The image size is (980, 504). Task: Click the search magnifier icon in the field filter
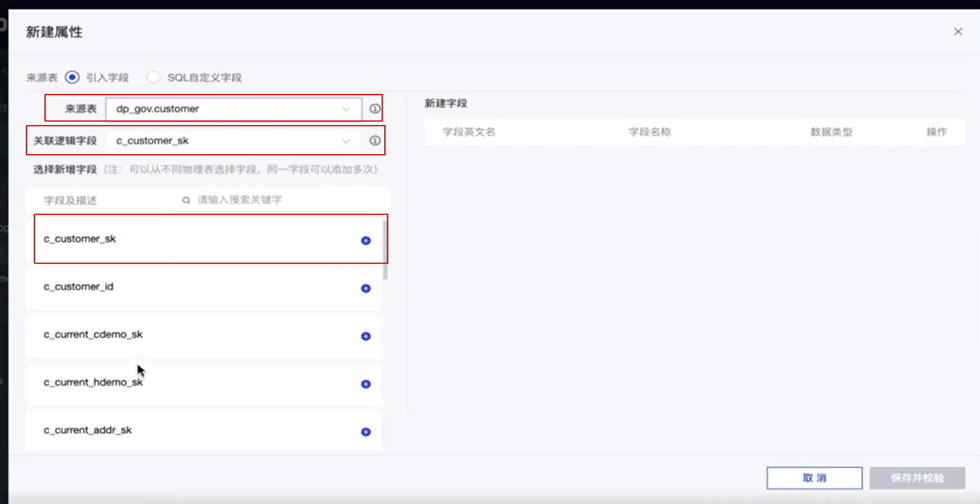pyautogui.click(x=186, y=200)
